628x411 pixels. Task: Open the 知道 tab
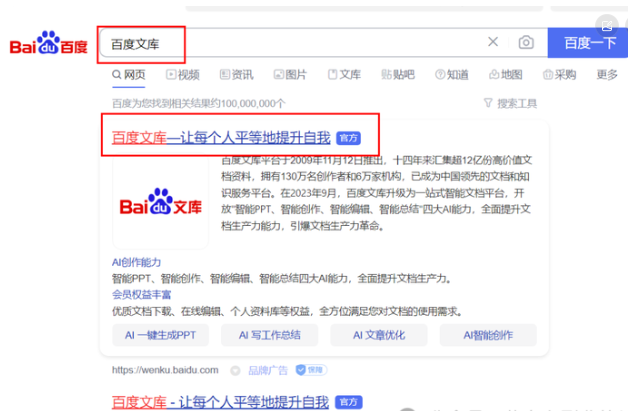(x=452, y=75)
